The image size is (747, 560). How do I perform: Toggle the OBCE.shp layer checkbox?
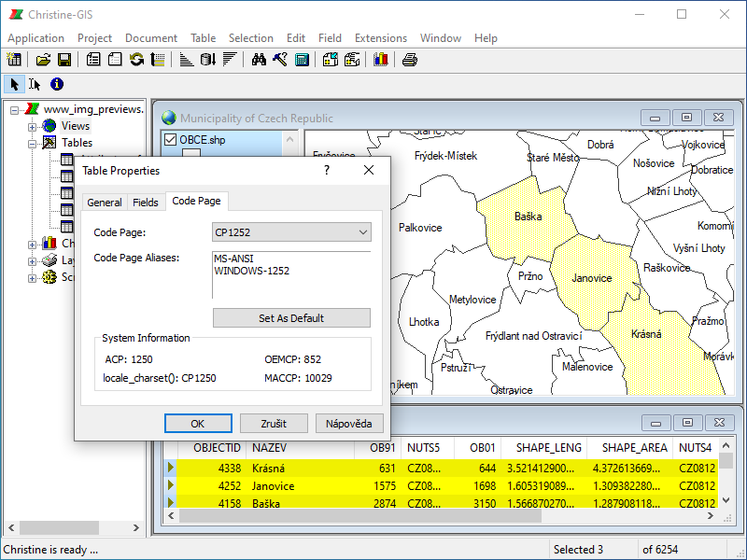click(x=170, y=139)
